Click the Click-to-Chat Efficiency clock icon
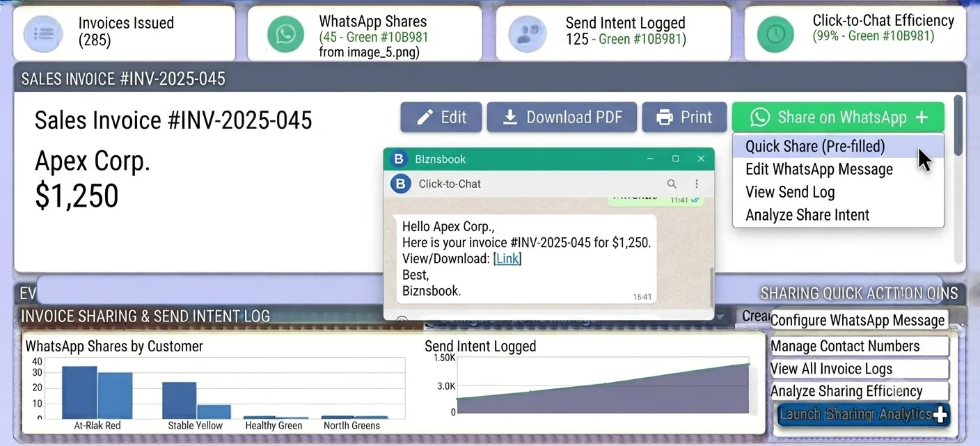The width and height of the screenshot is (980, 446). click(x=776, y=34)
